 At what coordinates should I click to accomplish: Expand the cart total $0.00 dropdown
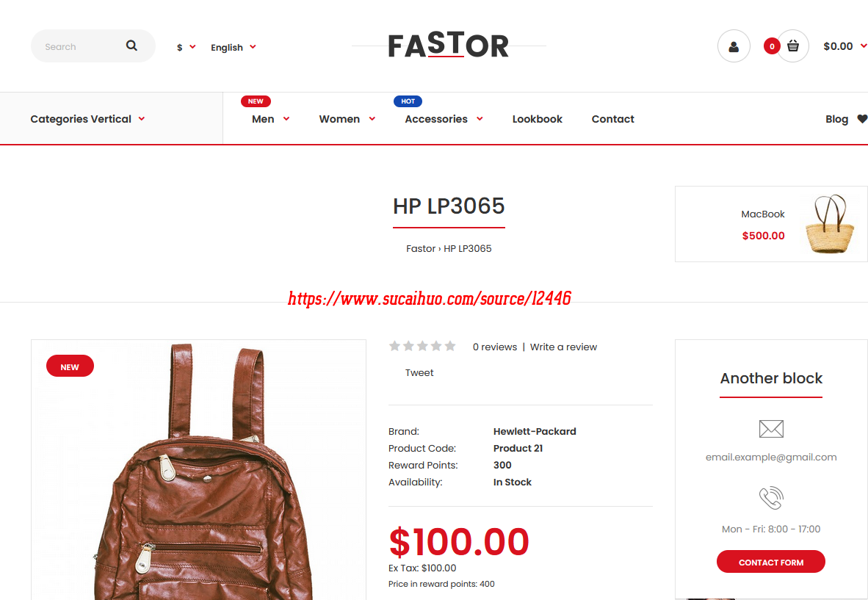pyautogui.click(x=845, y=46)
